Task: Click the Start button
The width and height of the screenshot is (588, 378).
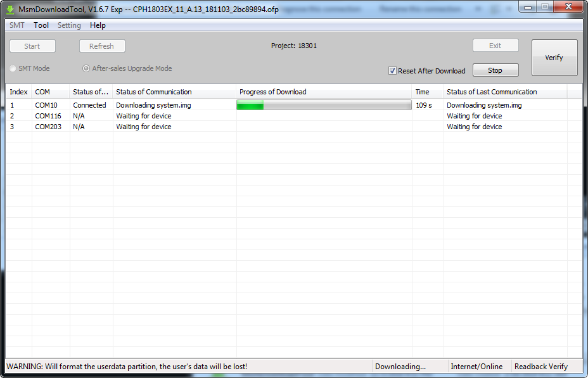Action: (32, 46)
